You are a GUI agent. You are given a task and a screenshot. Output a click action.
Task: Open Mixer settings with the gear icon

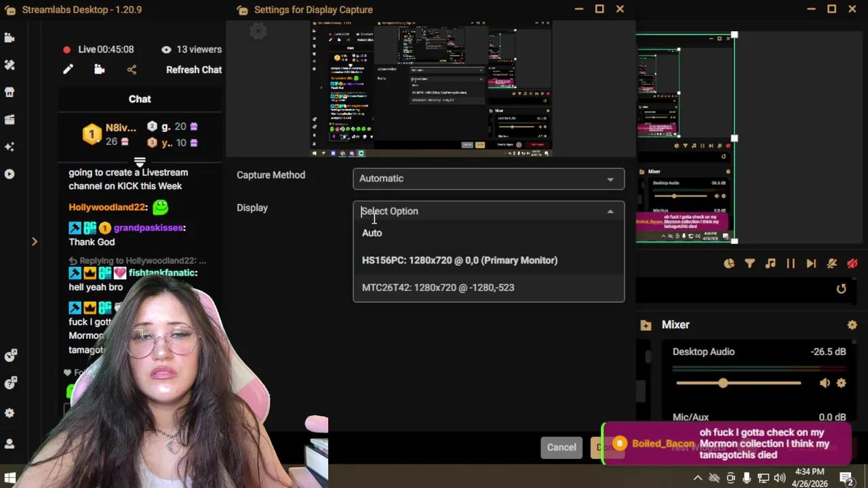852,325
